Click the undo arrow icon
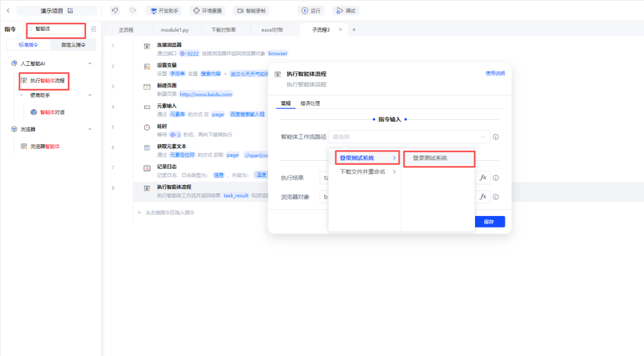 point(115,11)
